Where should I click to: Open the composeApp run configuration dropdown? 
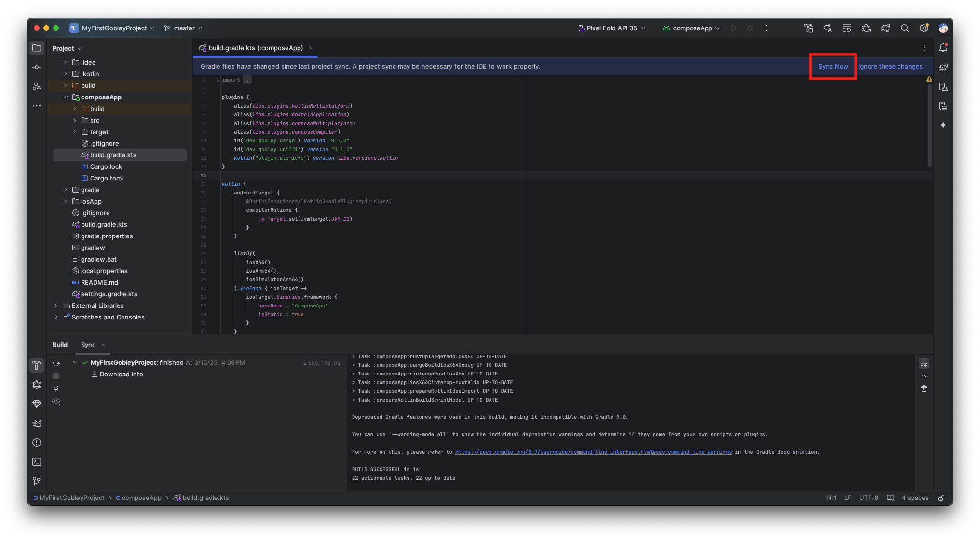click(x=692, y=28)
